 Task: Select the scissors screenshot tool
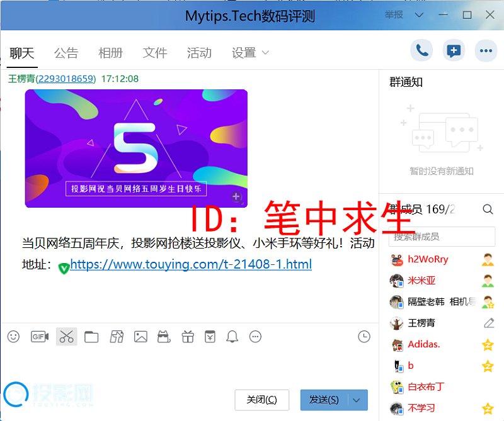pos(66,337)
